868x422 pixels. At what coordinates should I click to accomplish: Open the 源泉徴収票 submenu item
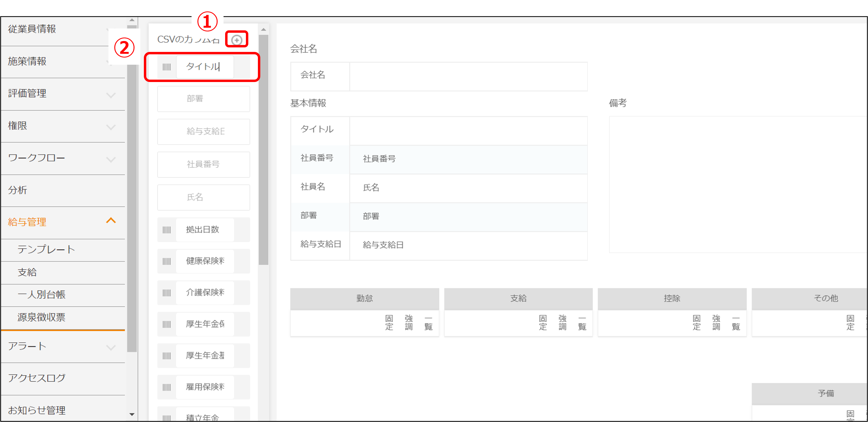point(42,317)
